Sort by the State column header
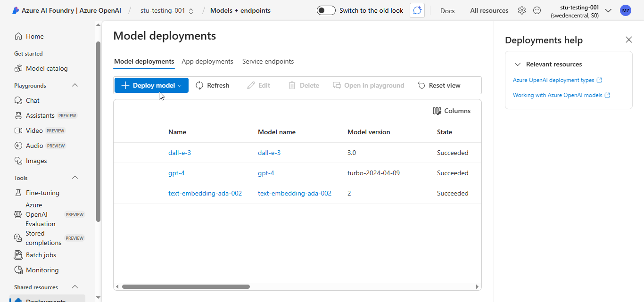Viewport: 644px width, 302px height. coord(445,132)
